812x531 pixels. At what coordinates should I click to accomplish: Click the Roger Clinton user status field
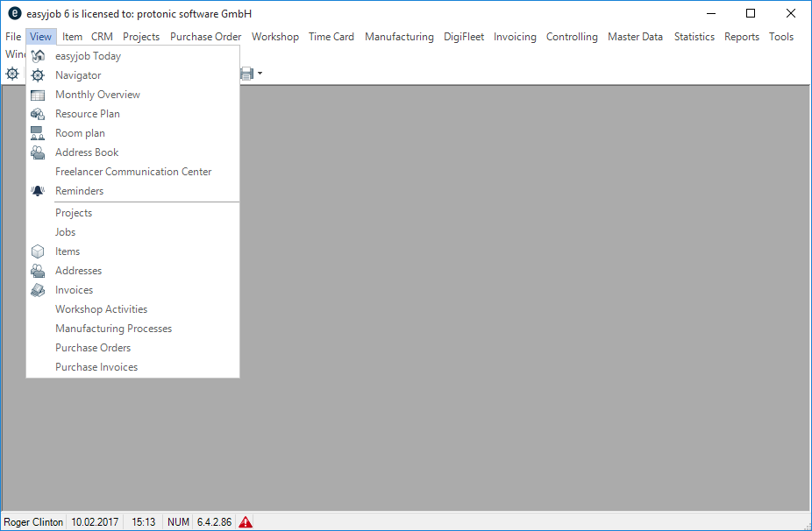click(34, 522)
